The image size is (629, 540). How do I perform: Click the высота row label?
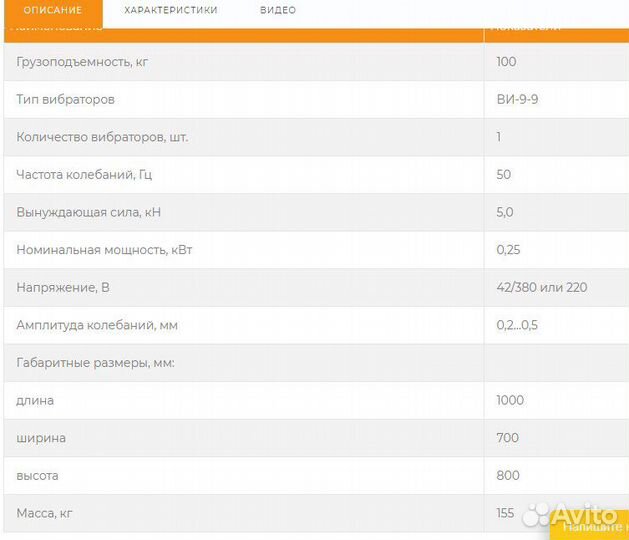[37, 476]
